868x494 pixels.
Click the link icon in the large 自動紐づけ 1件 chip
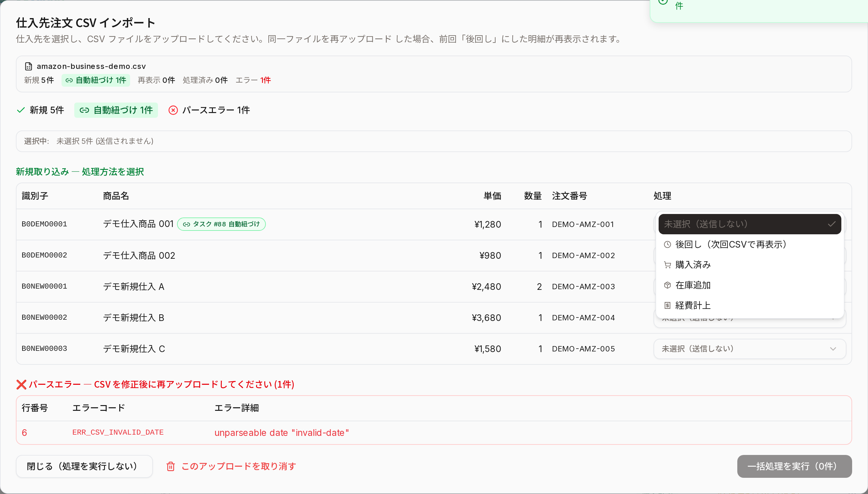click(84, 110)
